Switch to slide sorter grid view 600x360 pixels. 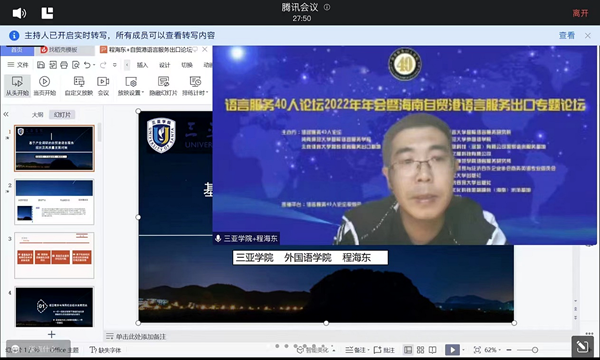click(421, 350)
